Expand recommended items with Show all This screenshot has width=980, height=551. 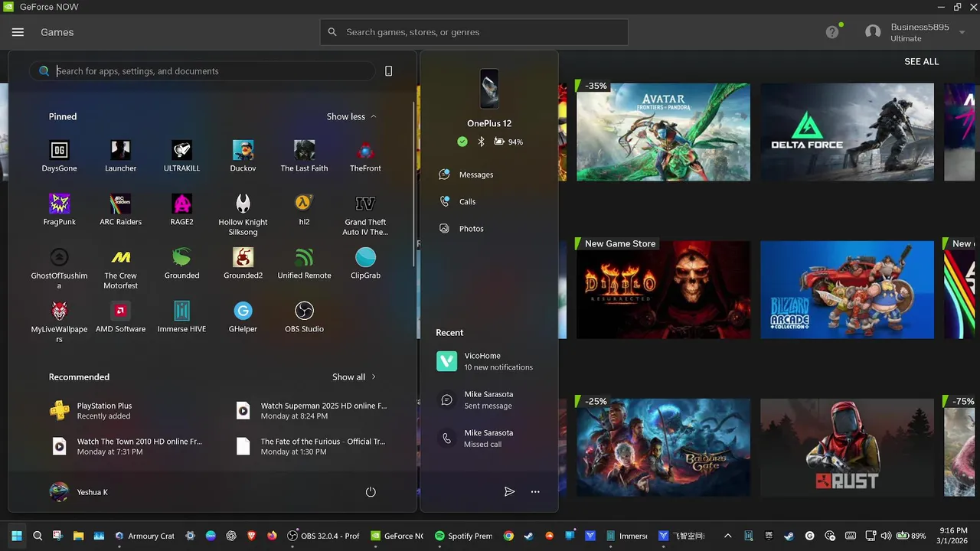coord(354,377)
